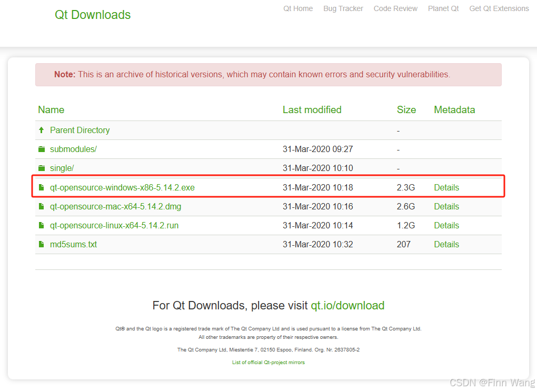Click the 2.6G size value

[406, 206]
